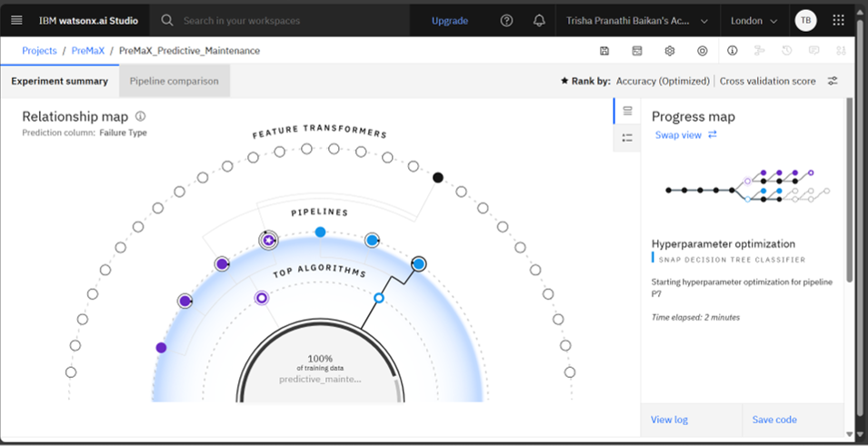Switch to the Pipeline comparison tab
Image resolution: width=868 pixels, height=446 pixels.
click(x=174, y=81)
